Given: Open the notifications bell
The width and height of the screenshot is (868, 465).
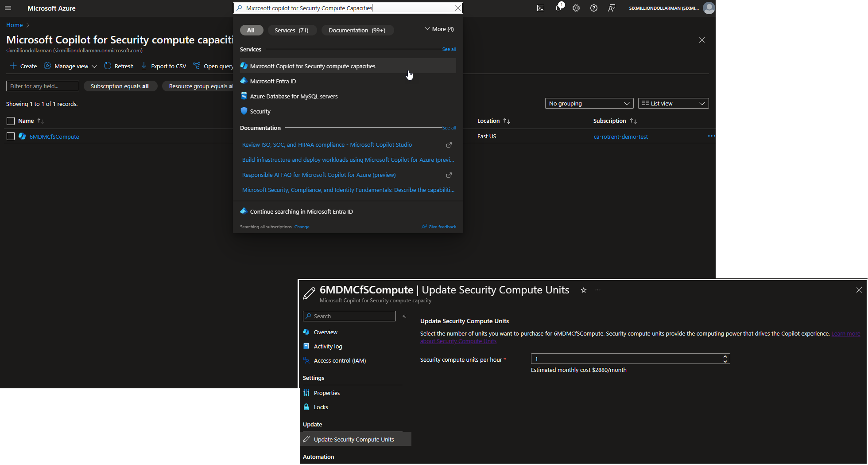Looking at the screenshot, I should coord(558,8).
